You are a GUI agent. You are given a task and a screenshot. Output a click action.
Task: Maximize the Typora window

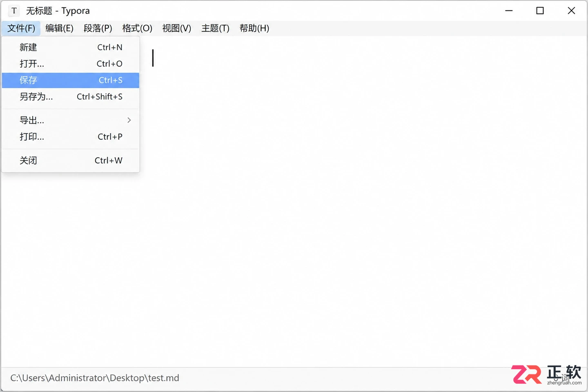pos(540,11)
